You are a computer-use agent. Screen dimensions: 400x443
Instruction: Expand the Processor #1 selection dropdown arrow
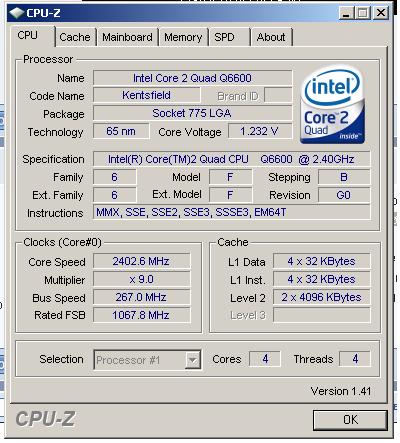193,360
